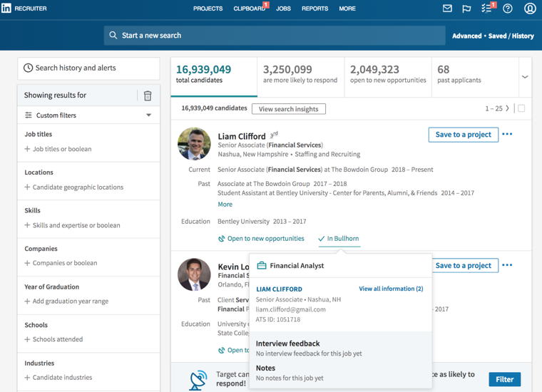Click View all information link

point(391,289)
